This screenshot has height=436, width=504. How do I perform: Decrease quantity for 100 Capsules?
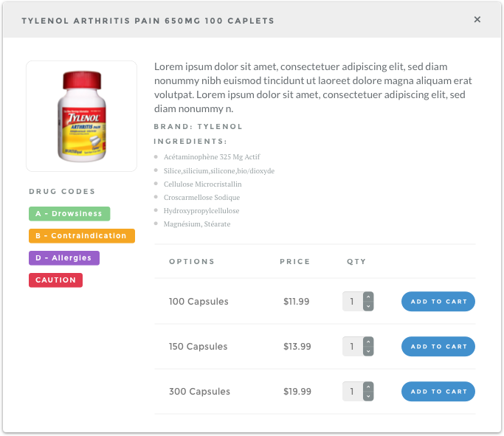click(x=368, y=306)
